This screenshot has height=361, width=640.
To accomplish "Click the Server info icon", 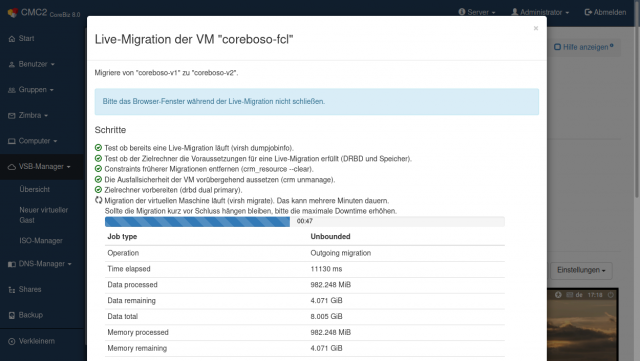I will 462,12.
